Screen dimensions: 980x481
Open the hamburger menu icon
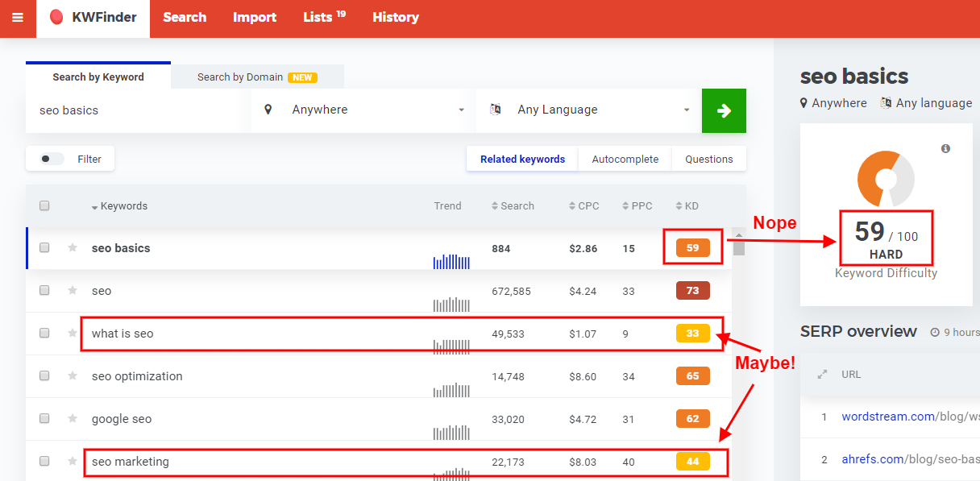tap(18, 18)
